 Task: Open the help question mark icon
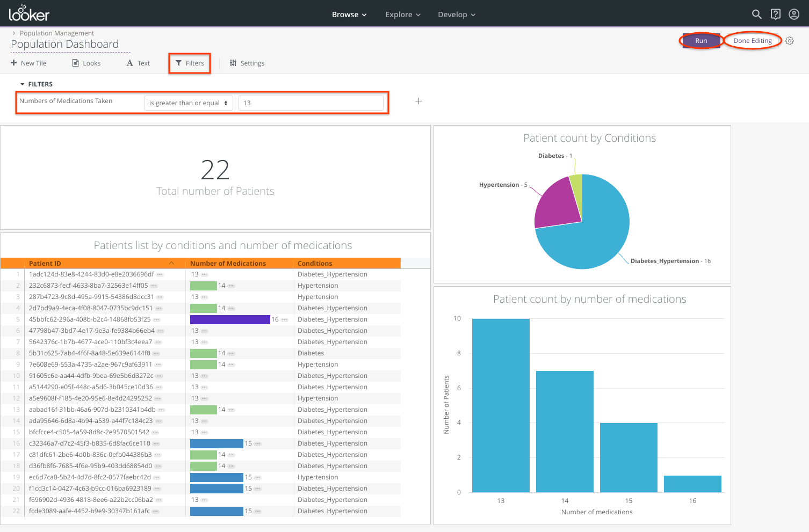(775, 14)
